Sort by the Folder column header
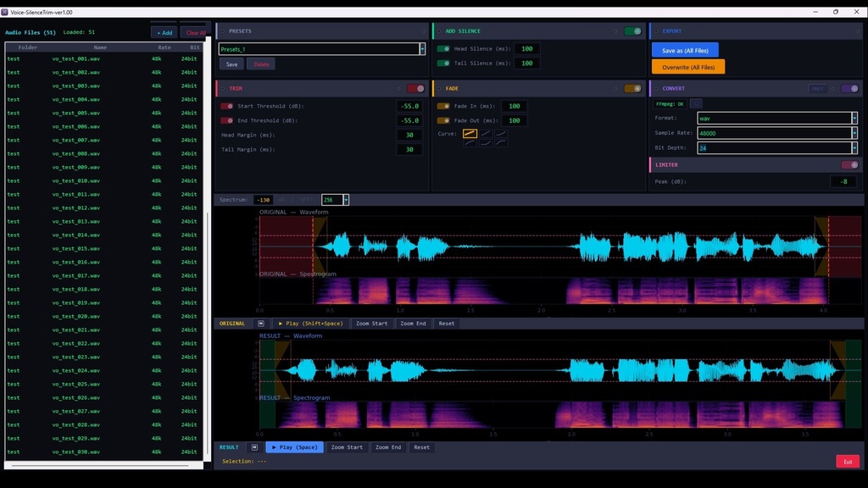Viewport: 868px width, 488px height. [28, 47]
